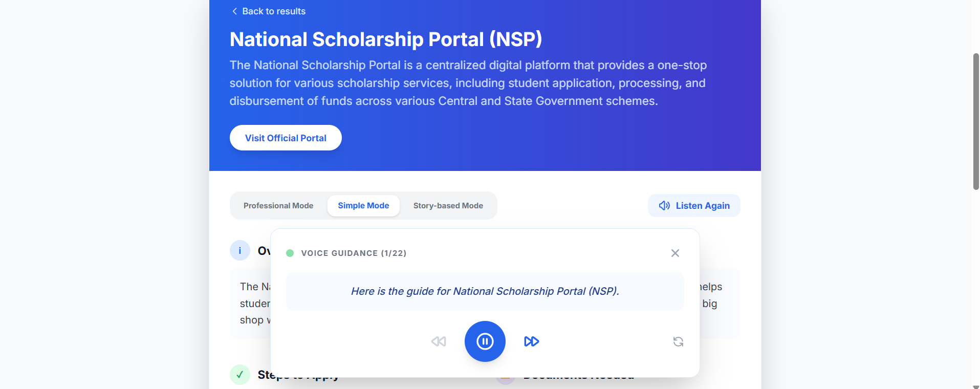
Task: Click the National Scholarship Portal (NSP) heading
Action: (386, 39)
